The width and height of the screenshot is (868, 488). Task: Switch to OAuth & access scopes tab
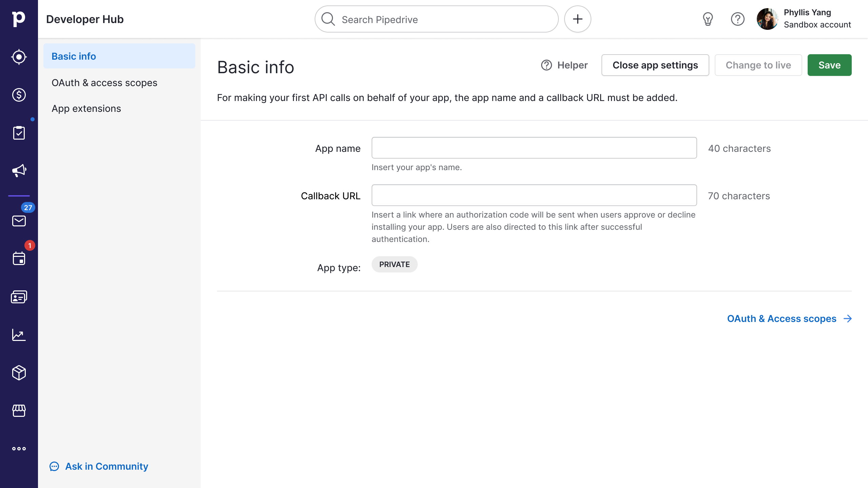[x=104, y=83]
